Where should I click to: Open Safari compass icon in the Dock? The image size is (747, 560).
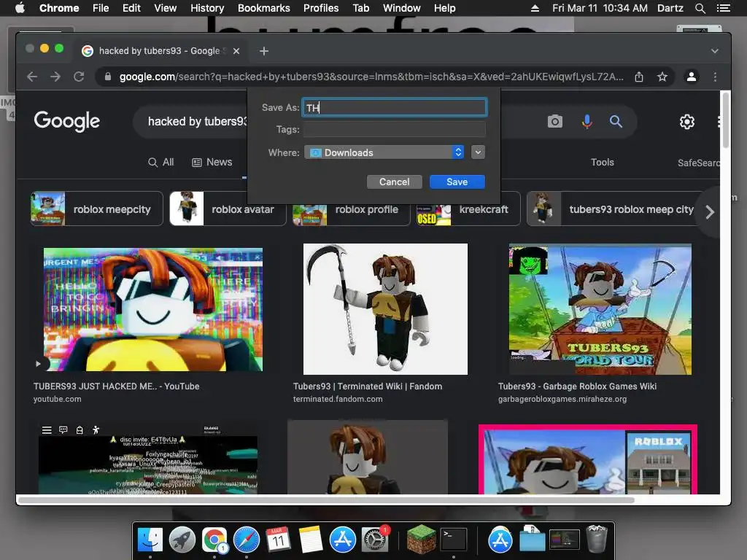pos(247,540)
